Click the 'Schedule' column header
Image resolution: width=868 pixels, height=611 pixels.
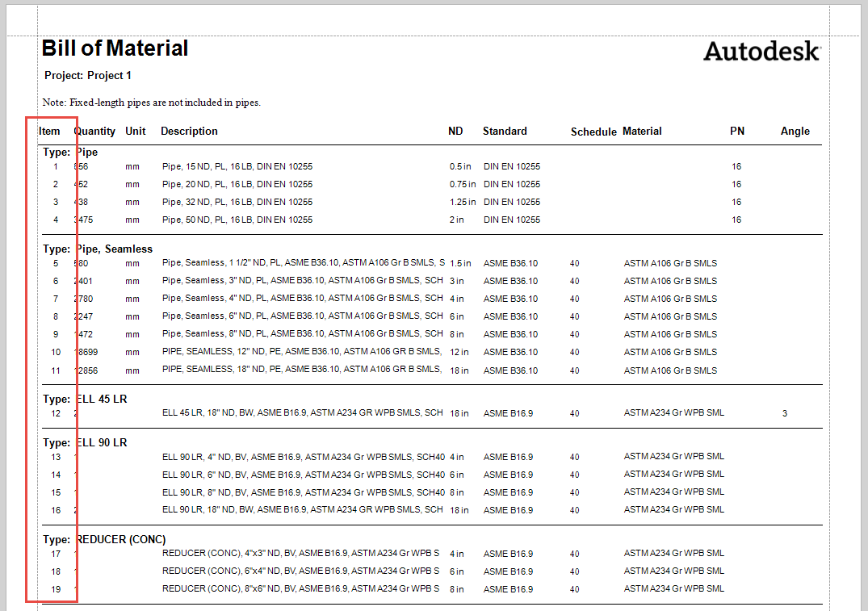click(x=593, y=132)
